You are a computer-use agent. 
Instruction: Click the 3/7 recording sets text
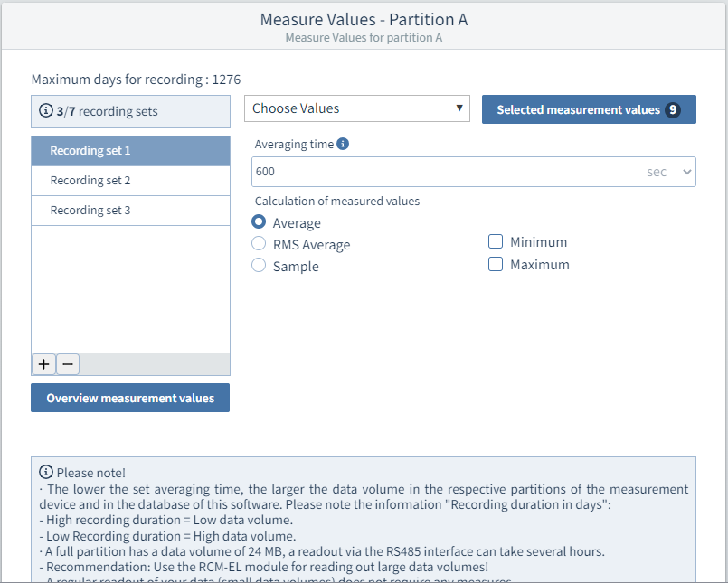click(108, 111)
